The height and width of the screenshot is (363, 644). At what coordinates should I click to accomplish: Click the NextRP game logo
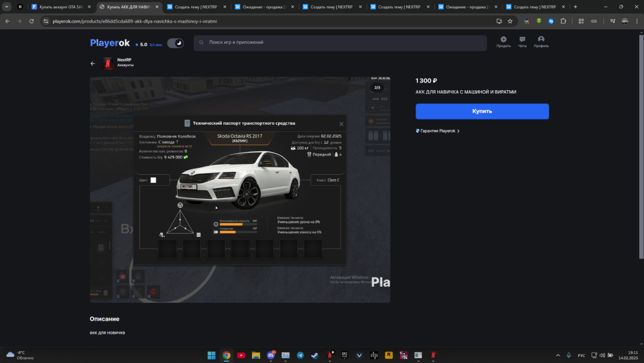[x=107, y=63]
